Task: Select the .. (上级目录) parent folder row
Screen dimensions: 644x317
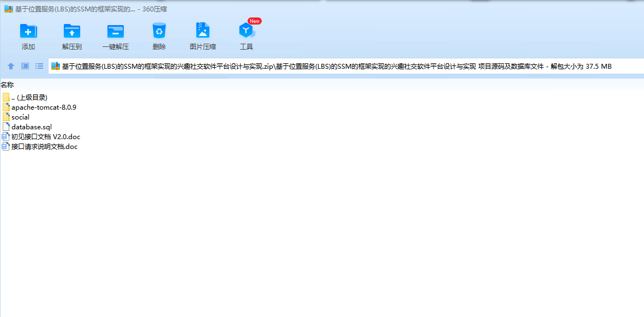Action: point(25,98)
